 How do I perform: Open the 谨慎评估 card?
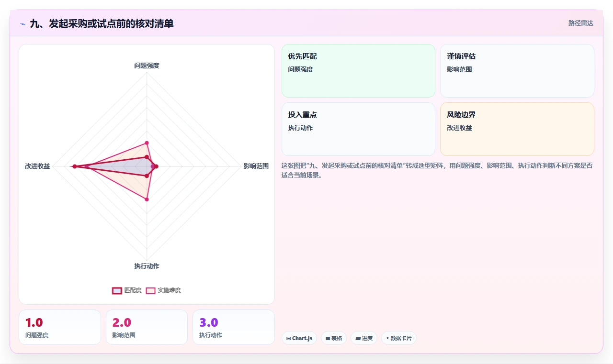(517, 71)
